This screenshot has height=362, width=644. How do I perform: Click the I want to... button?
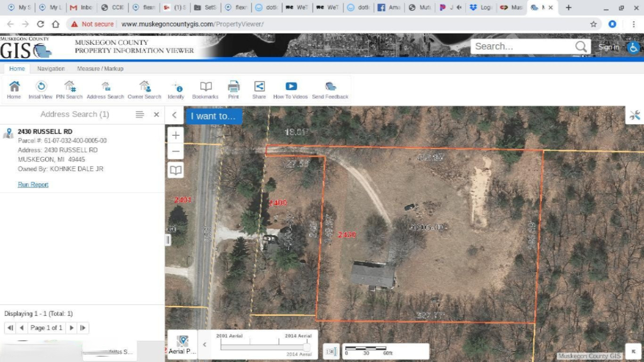tap(214, 116)
